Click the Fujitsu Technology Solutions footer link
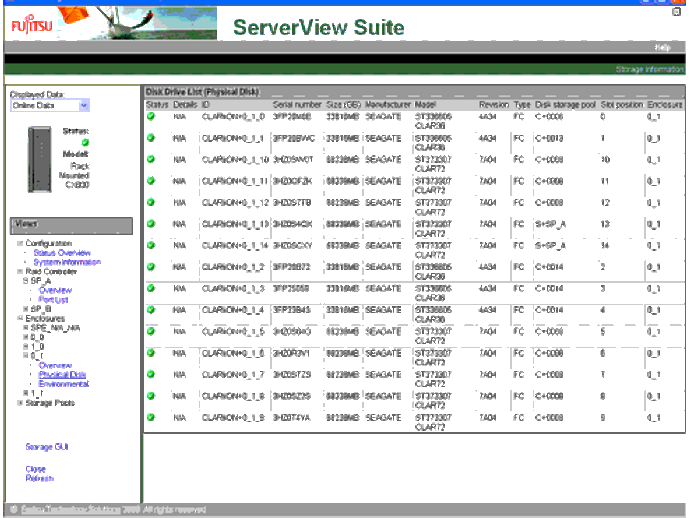The image size is (690, 518). tap(70, 510)
